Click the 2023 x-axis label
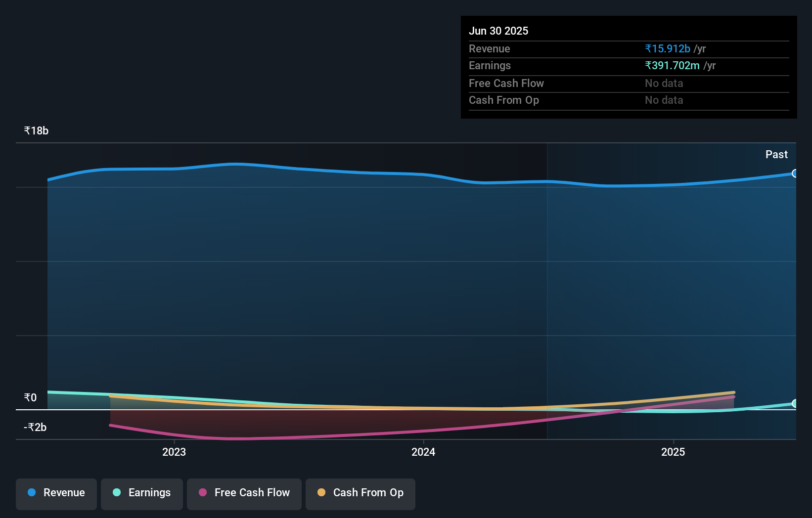This screenshot has height=518, width=812. click(174, 452)
